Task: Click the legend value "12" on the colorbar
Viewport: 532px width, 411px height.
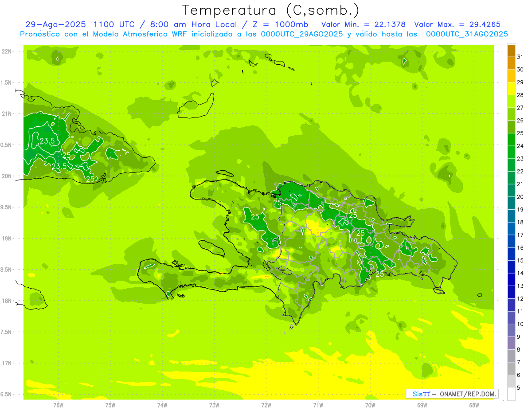Action: (x=520, y=299)
